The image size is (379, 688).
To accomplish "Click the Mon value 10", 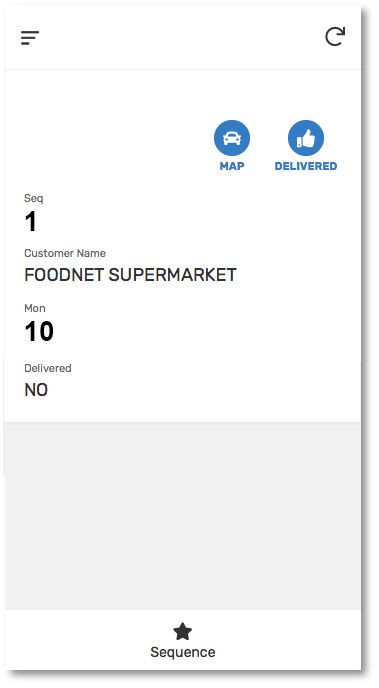I will tap(39, 332).
